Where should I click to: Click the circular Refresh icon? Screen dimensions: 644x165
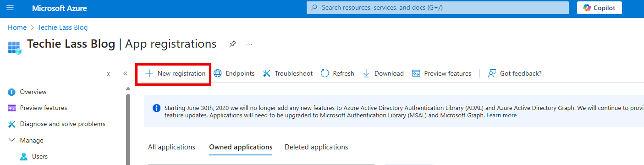[x=325, y=73]
